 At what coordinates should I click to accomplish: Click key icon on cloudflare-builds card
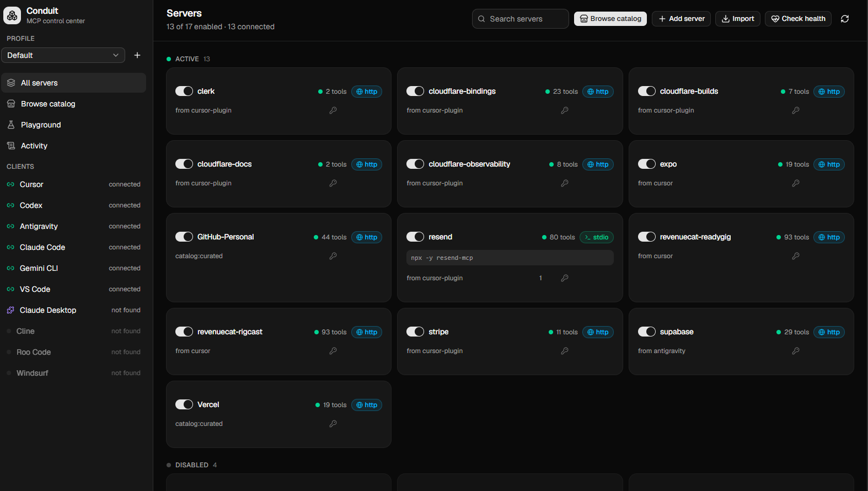pyautogui.click(x=796, y=110)
